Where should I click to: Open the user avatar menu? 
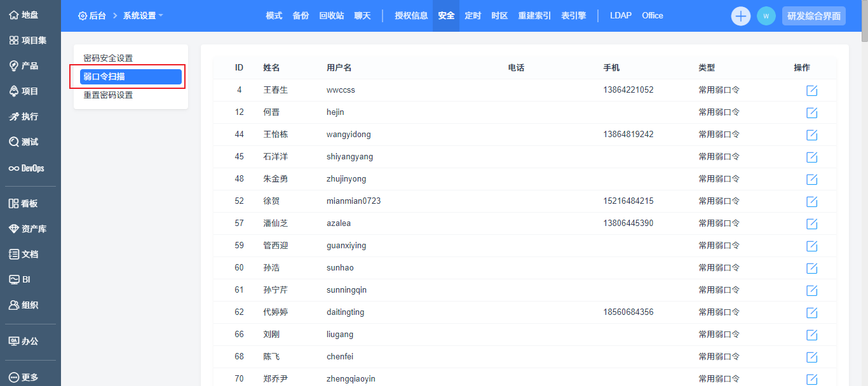766,16
